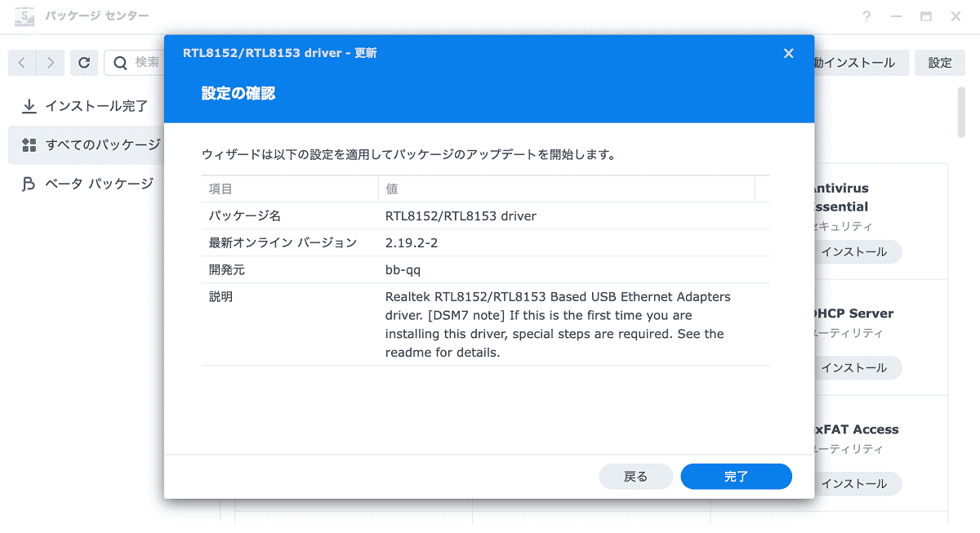This screenshot has width=980, height=533.
Task: Click the grid icon beside すべてのパッケージ
Action: pos(29,145)
